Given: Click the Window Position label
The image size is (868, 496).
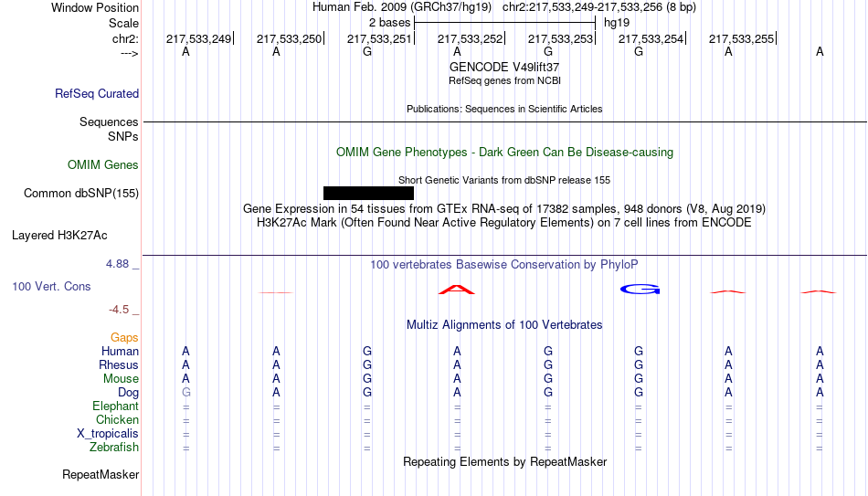Looking at the screenshot, I should 95,7.
